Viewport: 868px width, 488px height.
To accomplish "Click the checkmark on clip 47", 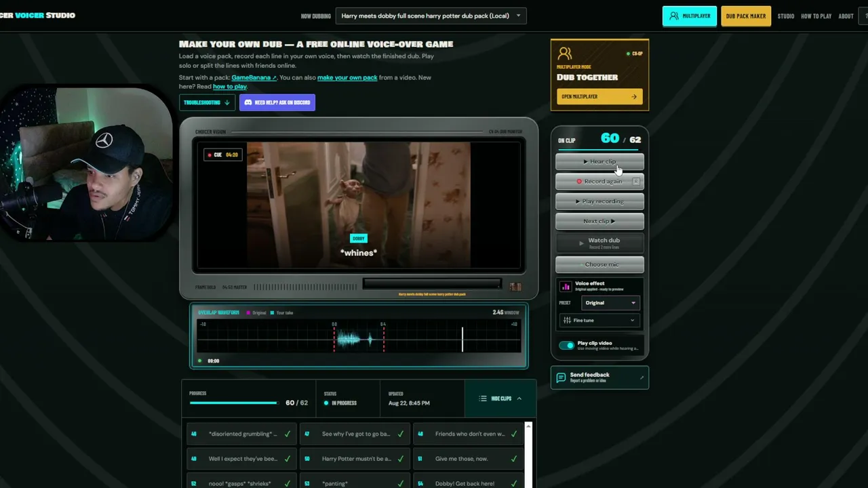I will (x=400, y=434).
